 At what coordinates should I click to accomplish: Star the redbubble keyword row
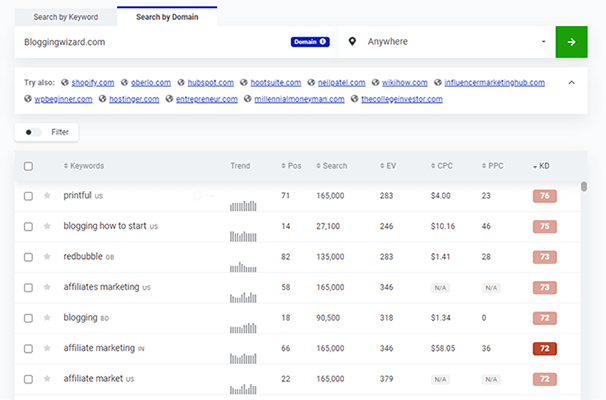(47, 257)
